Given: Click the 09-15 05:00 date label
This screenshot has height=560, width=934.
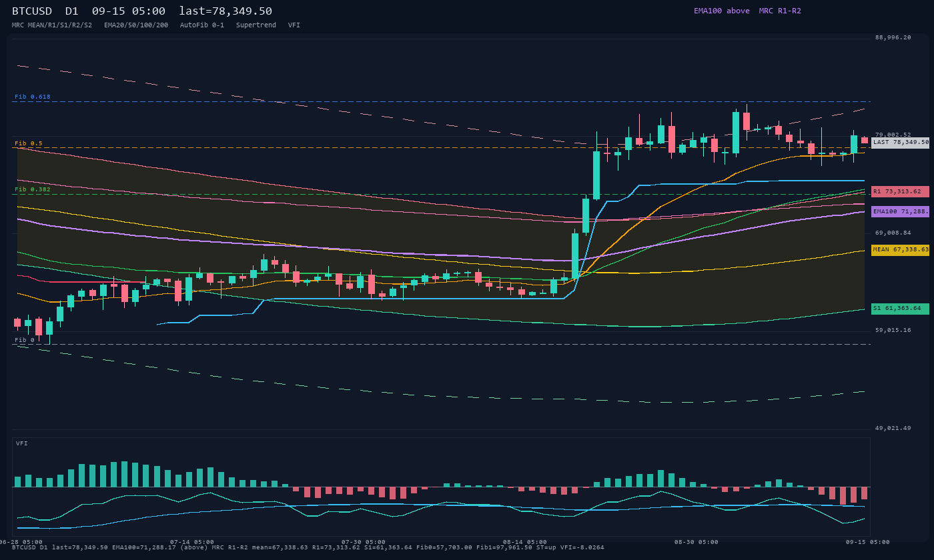Looking at the screenshot, I should (868, 542).
